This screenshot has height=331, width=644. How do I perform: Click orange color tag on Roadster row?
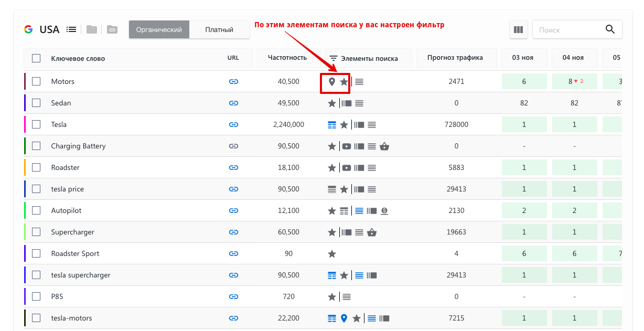(x=25, y=167)
